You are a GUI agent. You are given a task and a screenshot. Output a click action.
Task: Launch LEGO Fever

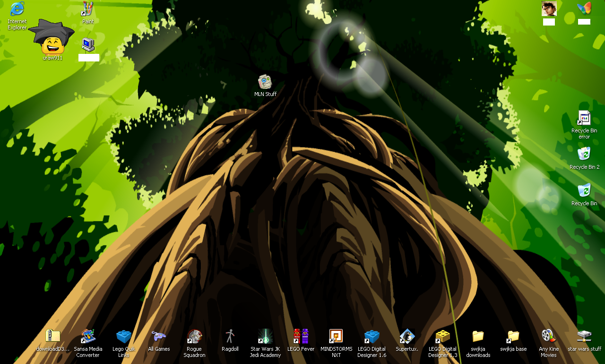pos(301,336)
